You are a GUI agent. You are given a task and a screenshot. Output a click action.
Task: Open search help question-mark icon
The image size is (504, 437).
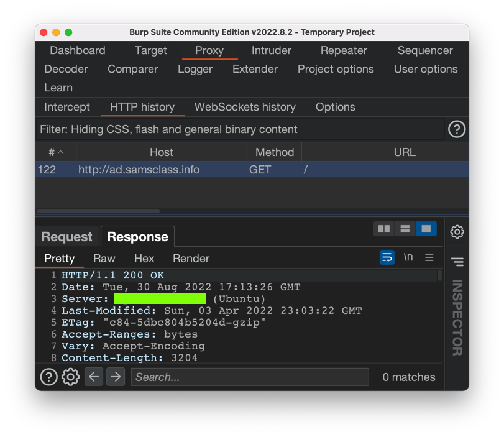49,377
